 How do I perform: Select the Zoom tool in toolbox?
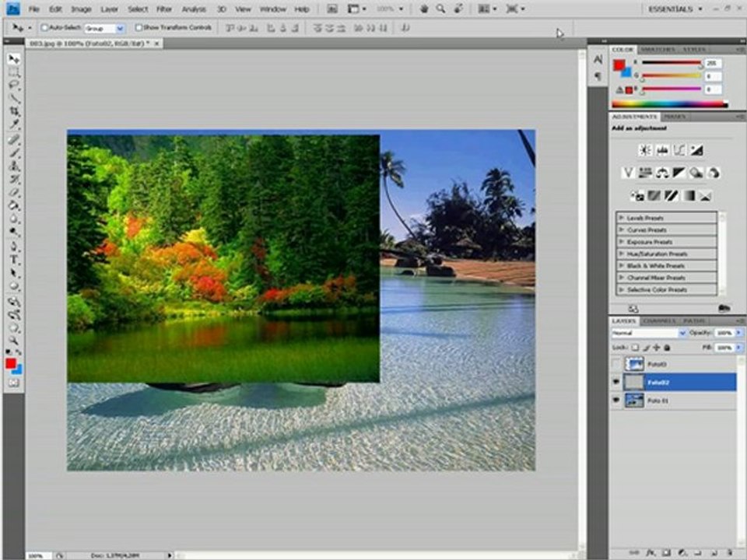pyautogui.click(x=14, y=341)
